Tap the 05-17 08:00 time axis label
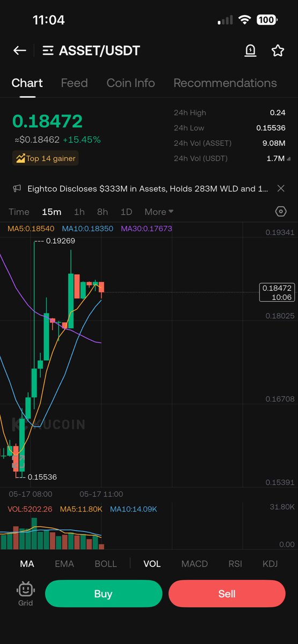298x644 pixels. [31, 494]
